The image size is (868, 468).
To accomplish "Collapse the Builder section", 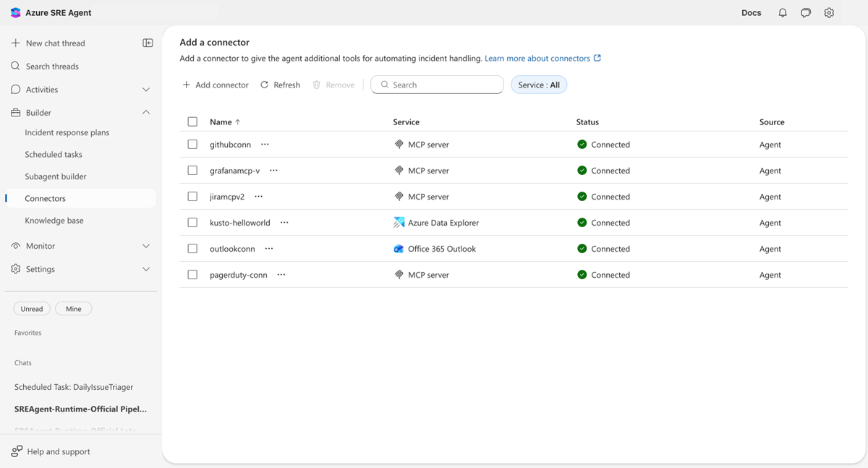I will pyautogui.click(x=145, y=112).
